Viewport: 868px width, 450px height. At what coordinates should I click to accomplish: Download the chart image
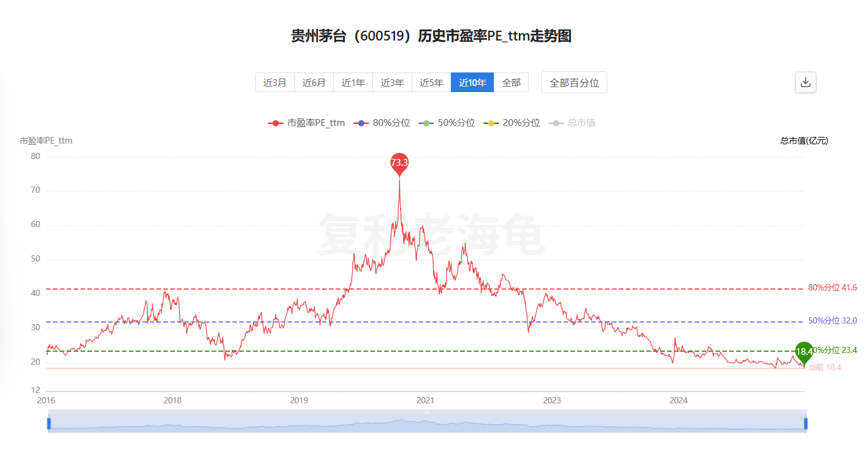pyautogui.click(x=805, y=82)
